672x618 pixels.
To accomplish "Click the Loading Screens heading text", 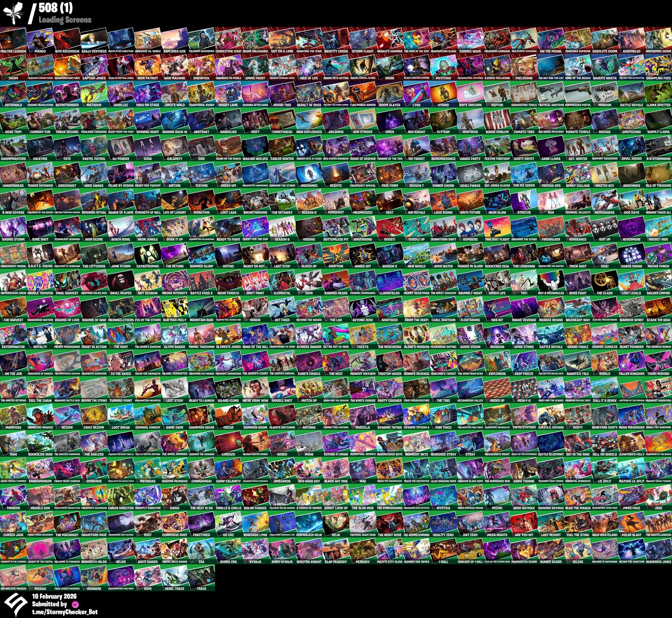I will (65, 20).
